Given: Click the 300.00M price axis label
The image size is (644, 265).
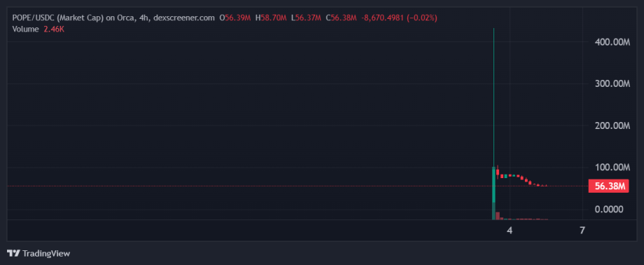Looking at the screenshot, I should (x=612, y=83).
